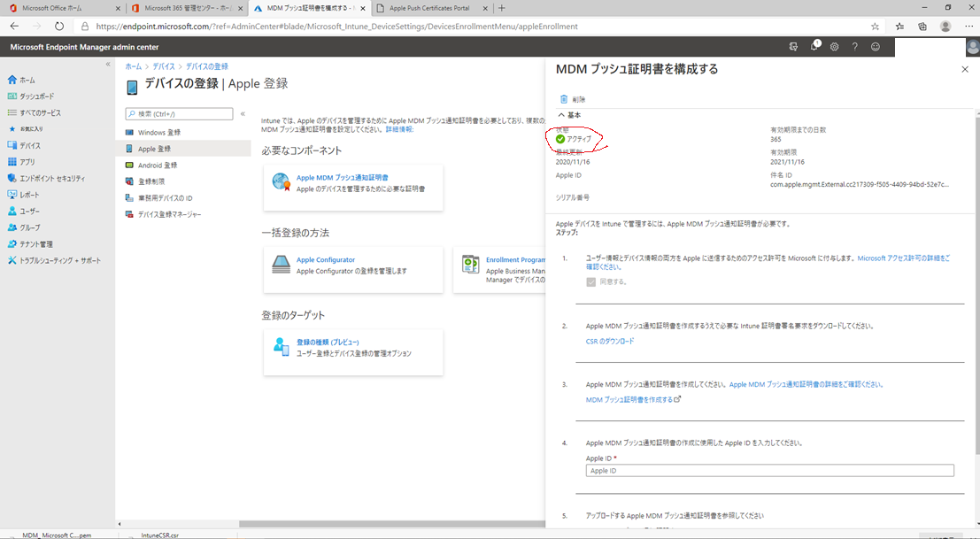980x539 pixels.
Task: Select 業務用デバイスの ID menu item
Action: tap(183, 198)
